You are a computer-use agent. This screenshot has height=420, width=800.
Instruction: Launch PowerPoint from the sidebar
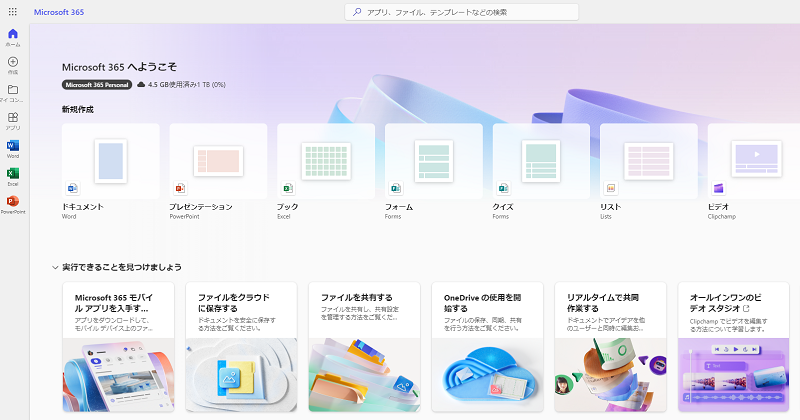(13, 205)
